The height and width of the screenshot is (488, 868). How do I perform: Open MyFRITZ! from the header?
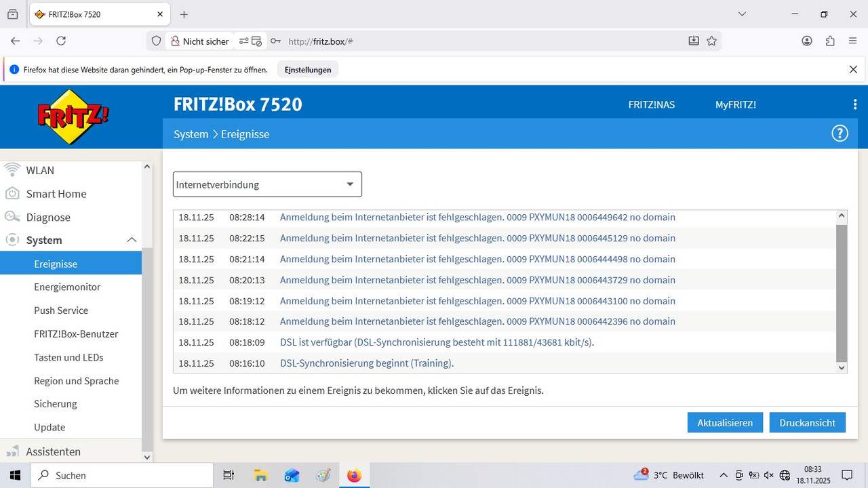(x=736, y=104)
